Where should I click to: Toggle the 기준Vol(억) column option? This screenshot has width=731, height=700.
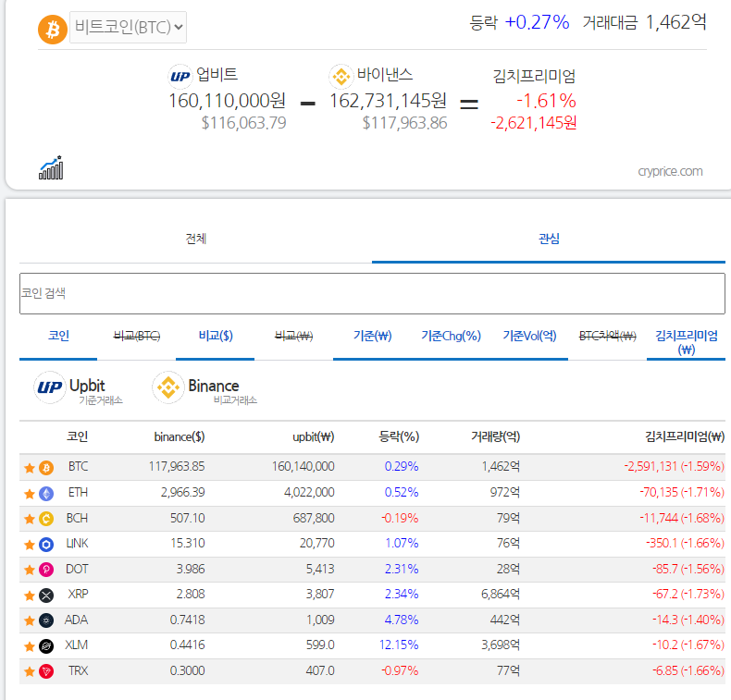pos(529,337)
